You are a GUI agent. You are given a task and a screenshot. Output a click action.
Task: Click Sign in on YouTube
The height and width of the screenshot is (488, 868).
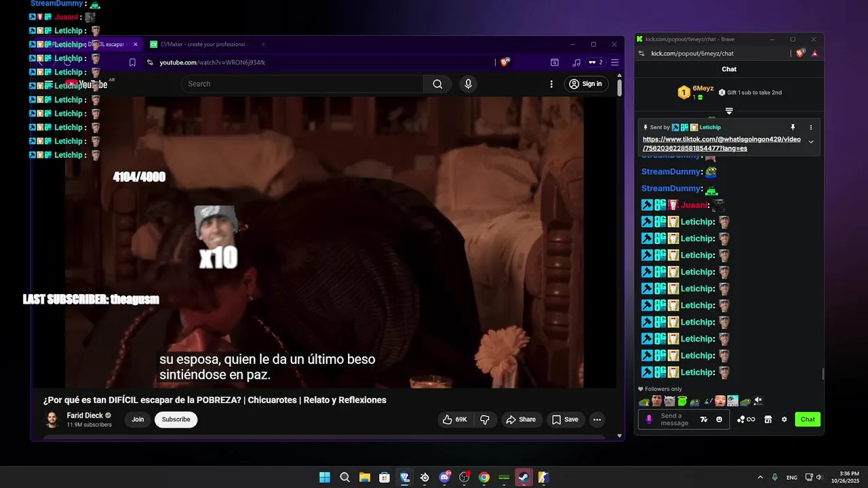[585, 84]
